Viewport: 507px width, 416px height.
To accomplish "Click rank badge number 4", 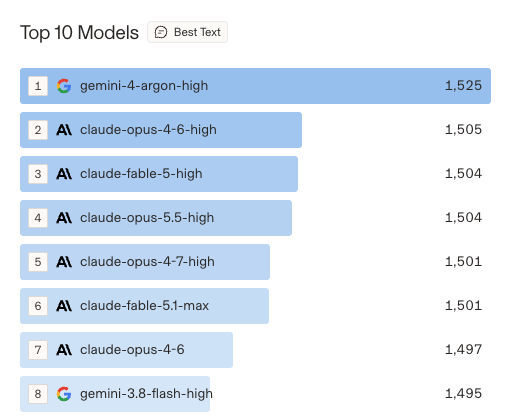I will [x=38, y=218].
